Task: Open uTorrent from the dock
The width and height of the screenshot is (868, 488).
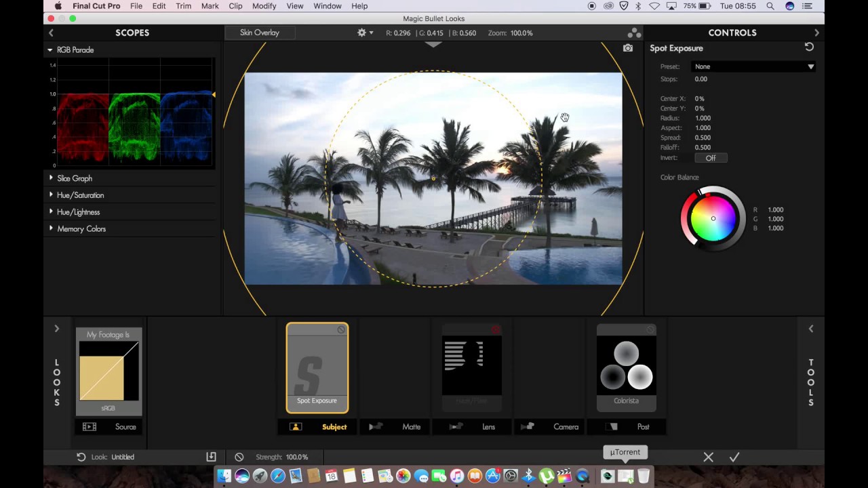Action: tap(547, 476)
